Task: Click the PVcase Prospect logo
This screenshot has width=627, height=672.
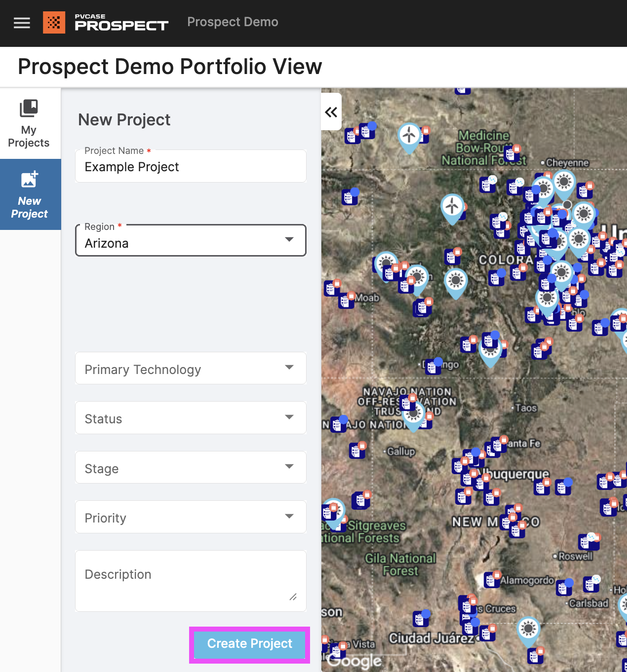Action: click(105, 22)
